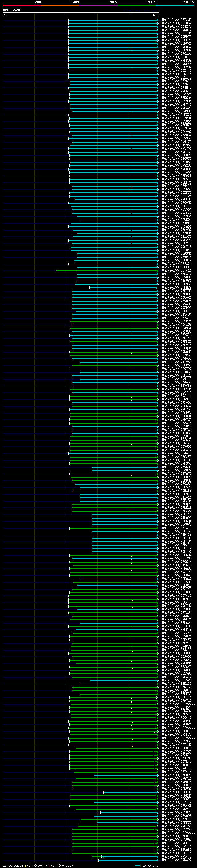Viewport: 197px width, 868px height.
Task: Select subject UniRef100_C5WXY9
Action: [x=176, y=338]
